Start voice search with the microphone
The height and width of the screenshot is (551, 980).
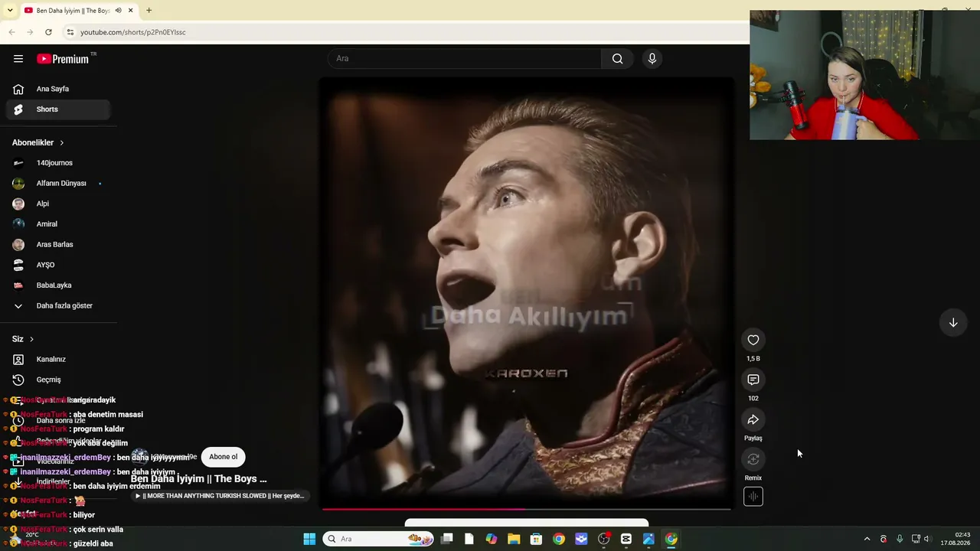coord(652,59)
